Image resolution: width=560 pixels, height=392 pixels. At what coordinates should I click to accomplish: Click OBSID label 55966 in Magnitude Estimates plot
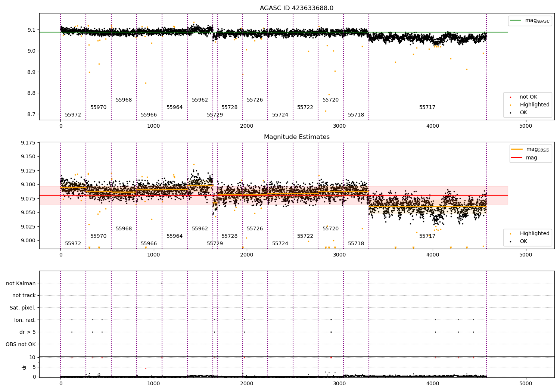click(149, 244)
